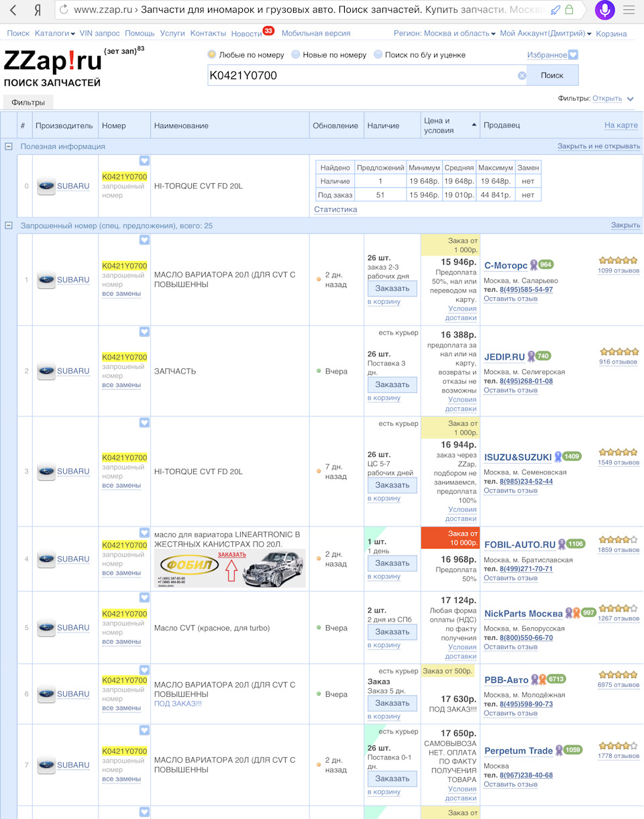Add ISUZU&SUZUKI row part to favorites heart
644x819 pixels.
[x=144, y=422]
